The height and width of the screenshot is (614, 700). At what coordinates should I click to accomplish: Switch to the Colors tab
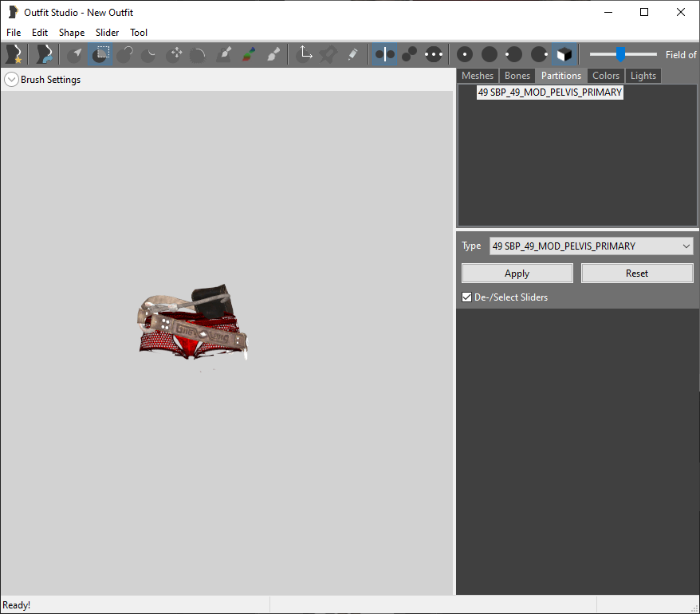(606, 76)
